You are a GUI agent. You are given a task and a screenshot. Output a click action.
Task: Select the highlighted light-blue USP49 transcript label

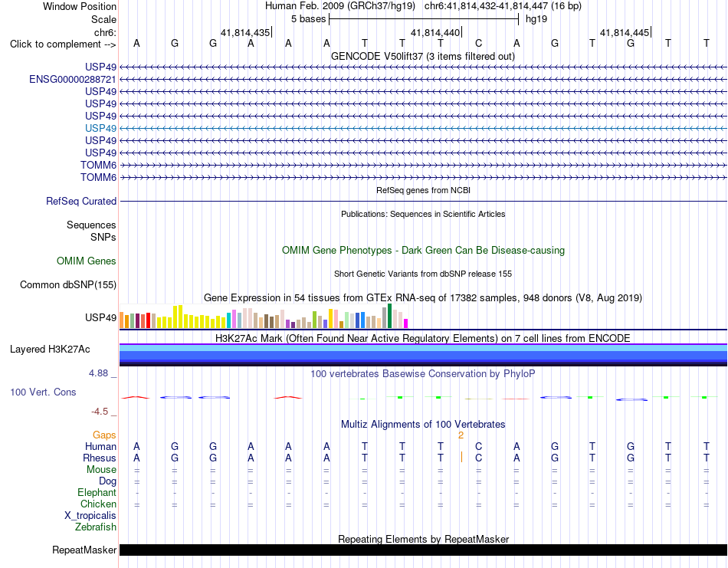[x=100, y=128]
